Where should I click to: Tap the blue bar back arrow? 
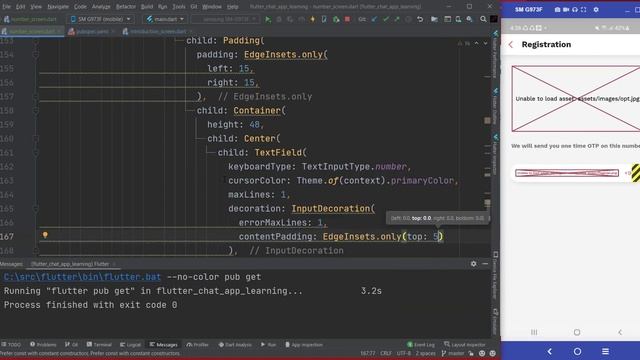pos(550,351)
